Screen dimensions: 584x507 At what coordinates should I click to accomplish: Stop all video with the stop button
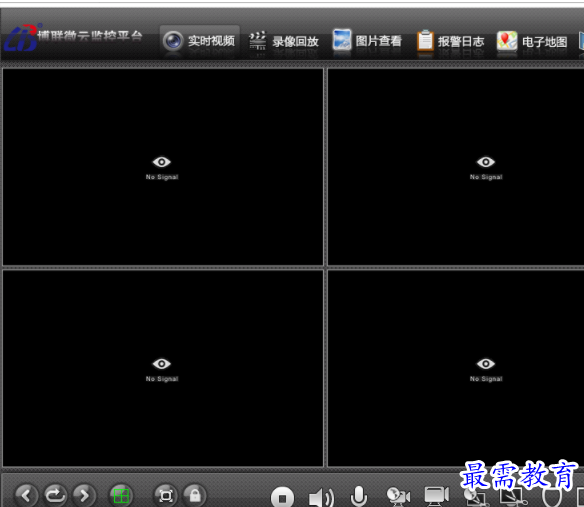click(282, 497)
